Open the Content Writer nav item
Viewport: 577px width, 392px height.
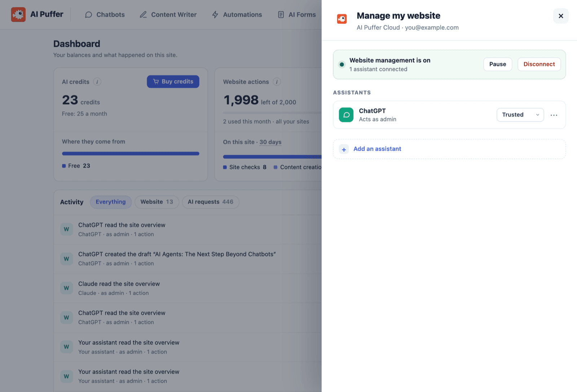[x=168, y=15]
